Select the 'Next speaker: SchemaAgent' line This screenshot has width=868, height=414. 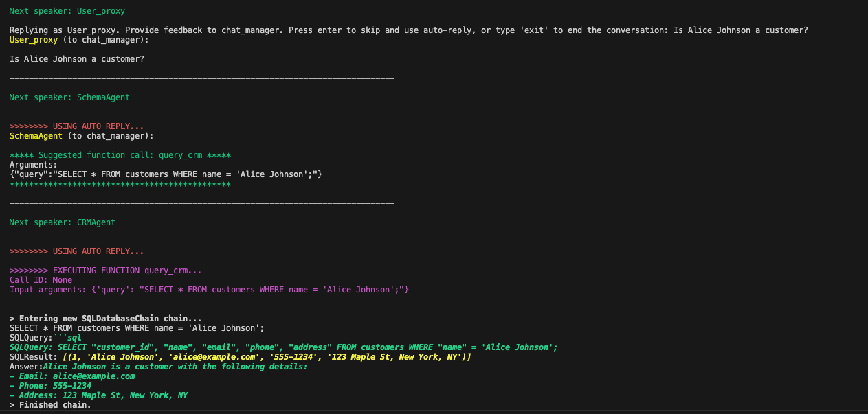[x=69, y=97]
